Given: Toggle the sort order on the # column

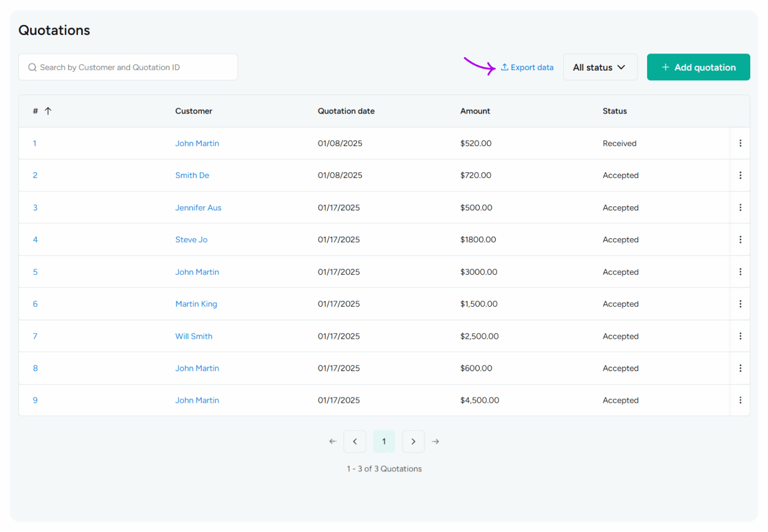Looking at the screenshot, I should tap(48, 111).
